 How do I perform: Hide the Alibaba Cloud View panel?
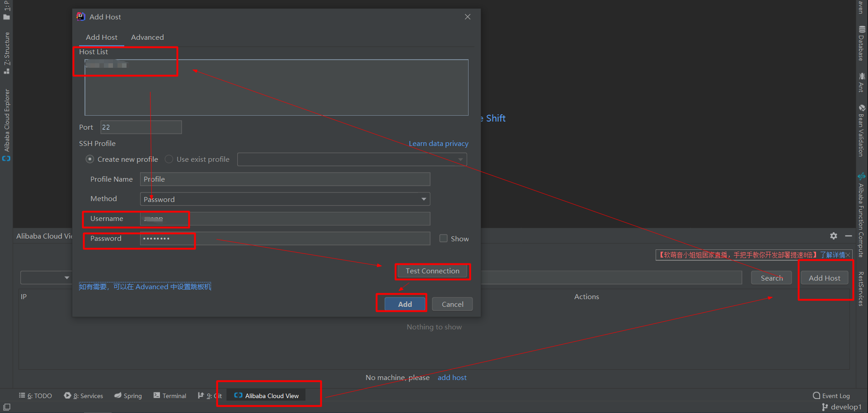849,236
